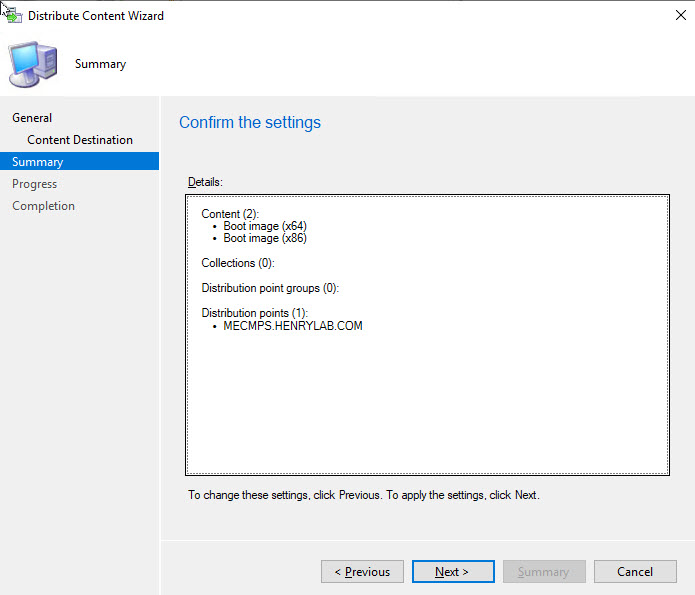Click the Confirm the settings heading

(250, 123)
